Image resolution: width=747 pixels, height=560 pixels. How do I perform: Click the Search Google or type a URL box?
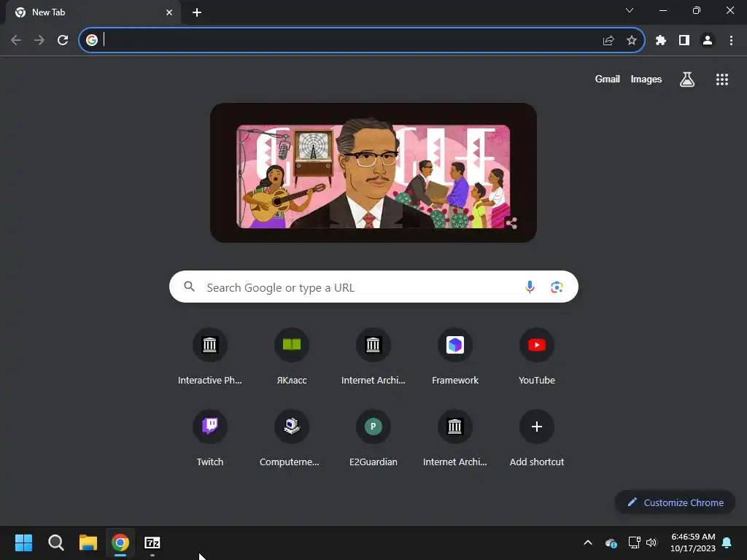coord(373,287)
